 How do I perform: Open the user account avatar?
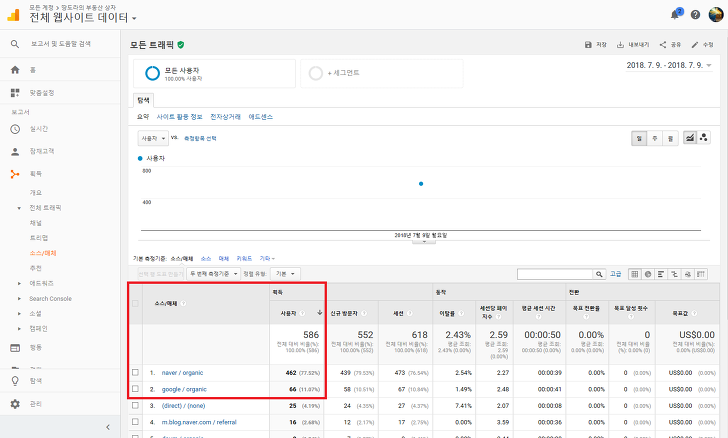tap(715, 14)
